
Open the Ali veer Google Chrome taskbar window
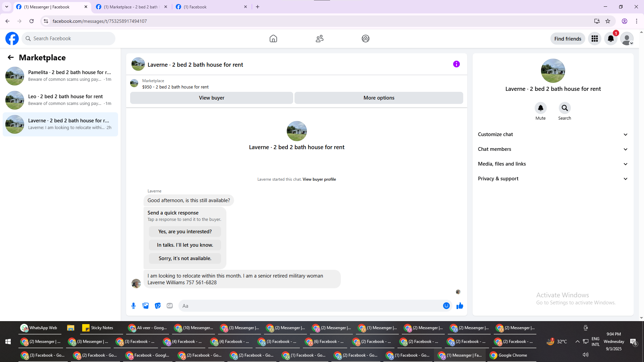tap(148, 328)
